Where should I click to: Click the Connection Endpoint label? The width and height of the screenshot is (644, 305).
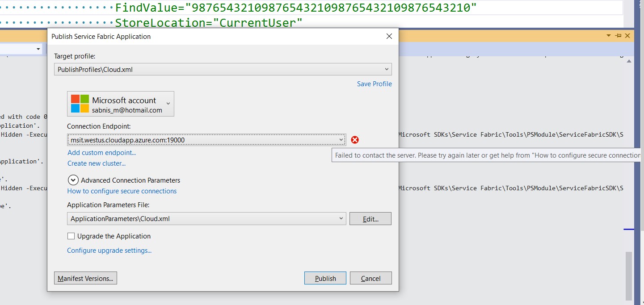click(99, 126)
